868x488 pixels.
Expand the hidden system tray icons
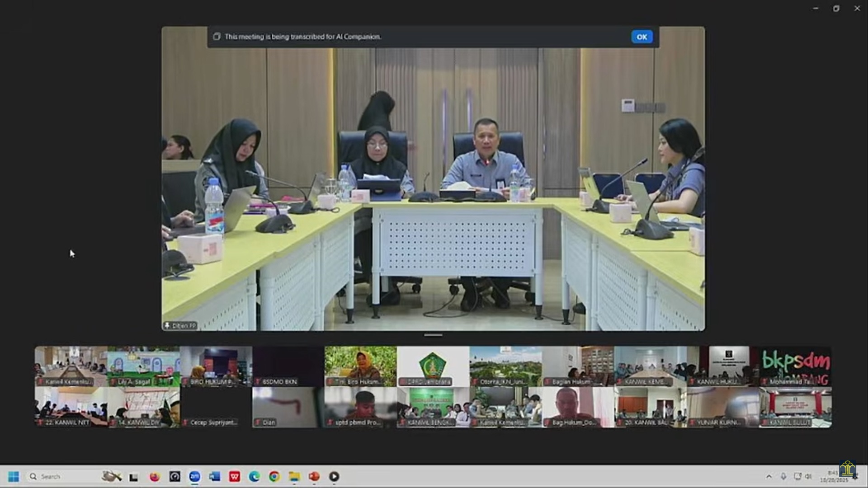point(769,476)
